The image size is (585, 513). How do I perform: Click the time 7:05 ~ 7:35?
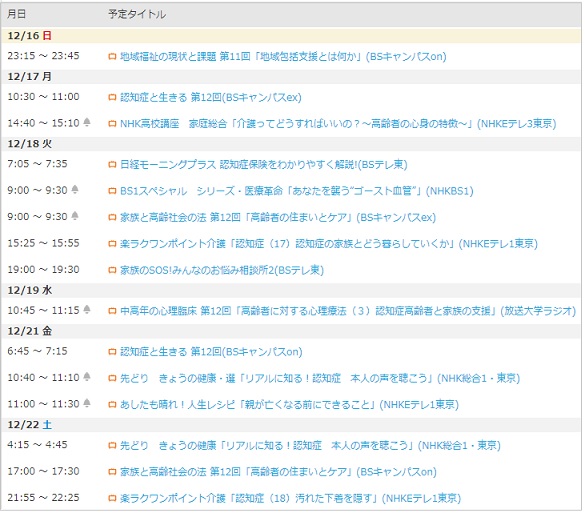click(x=37, y=164)
